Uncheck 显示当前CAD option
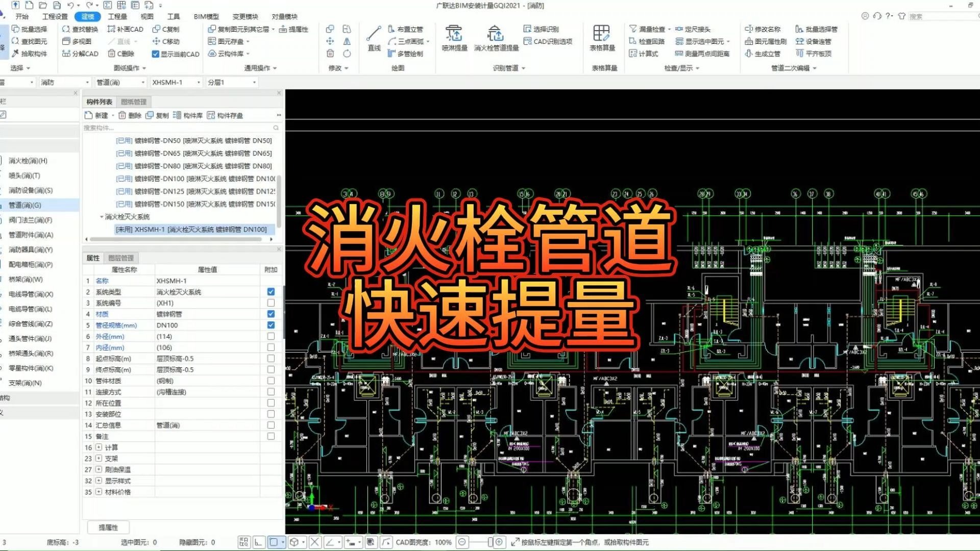Image resolution: width=980 pixels, height=551 pixels. [x=156, y=54]
